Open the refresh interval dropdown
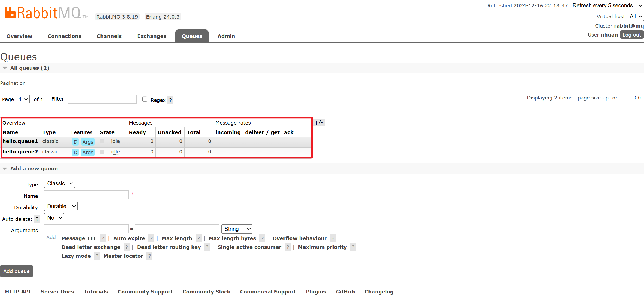Image resolution: width=644 pixels, height=300 pixels. (x=607, y=5)
